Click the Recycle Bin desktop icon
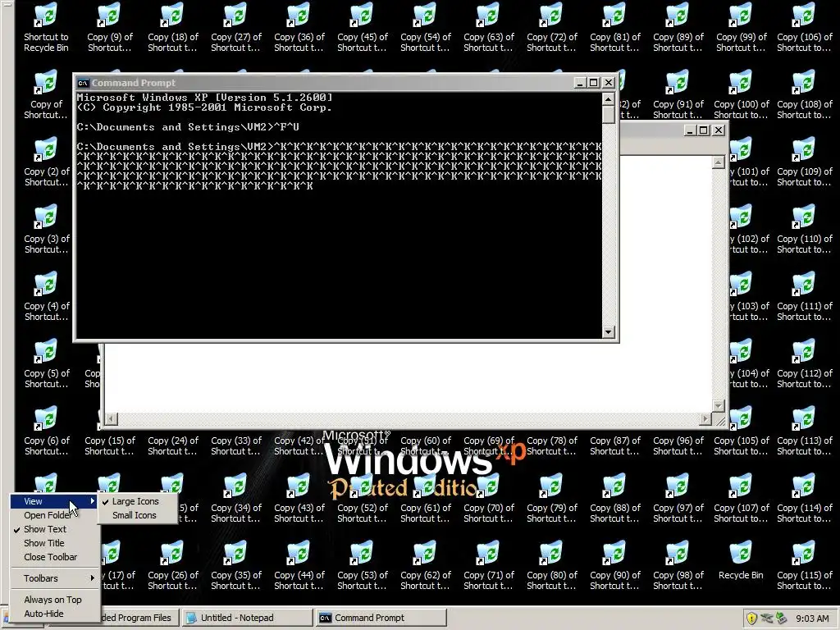Viewport: 840px width, 630px height. pyautogui.click(x=742, y=560)
